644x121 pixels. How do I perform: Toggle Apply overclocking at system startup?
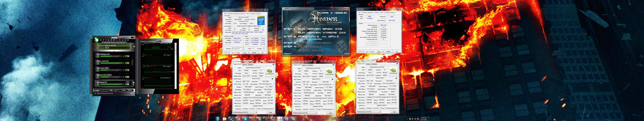[x=95, y=93]
